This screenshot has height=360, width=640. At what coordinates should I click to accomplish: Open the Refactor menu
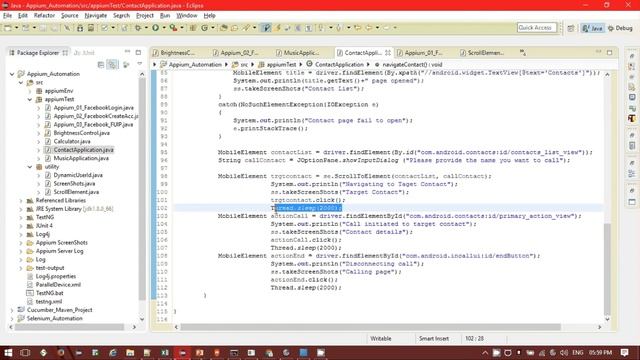[44, 16]
